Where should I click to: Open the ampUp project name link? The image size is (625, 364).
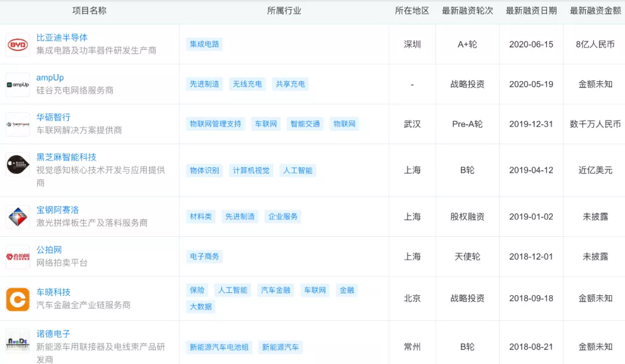point(50,78)
